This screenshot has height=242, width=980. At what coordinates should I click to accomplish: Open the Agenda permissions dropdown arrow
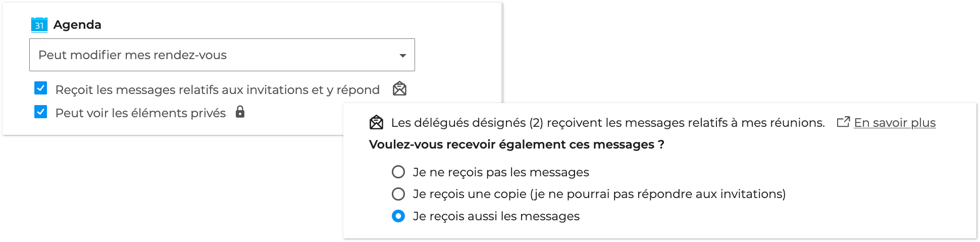click(x=402, y=55)
